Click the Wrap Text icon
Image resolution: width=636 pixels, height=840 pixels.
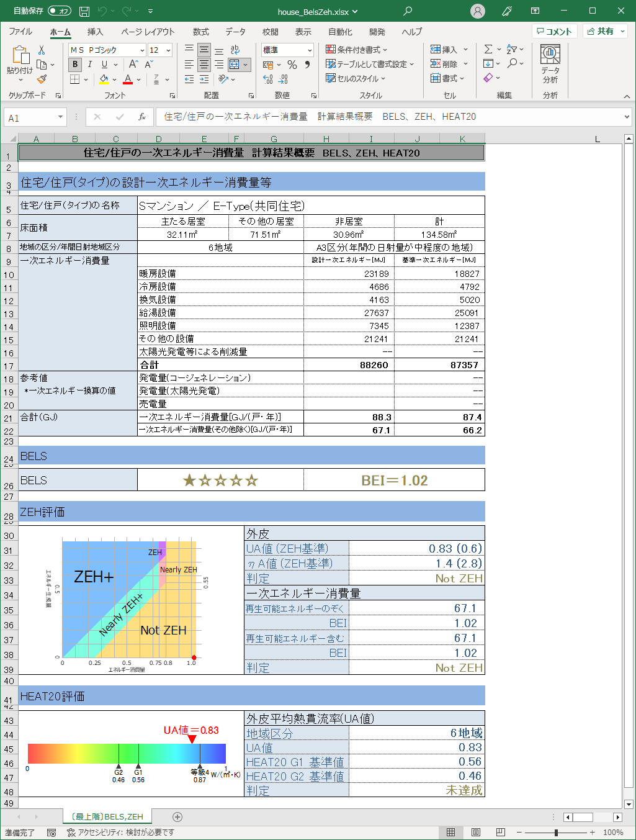(x=235, y=50)
